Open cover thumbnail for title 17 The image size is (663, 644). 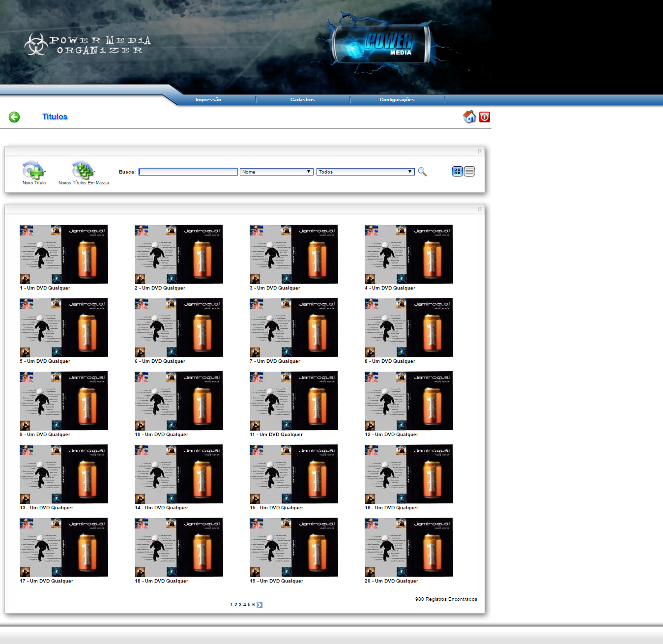64,547
